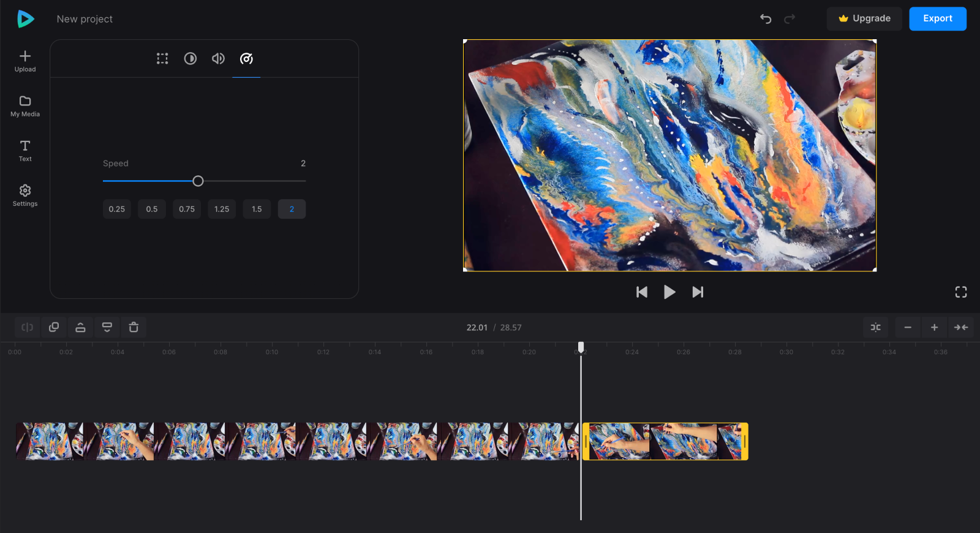Click the Speed value 2 readout

point(303,164)
